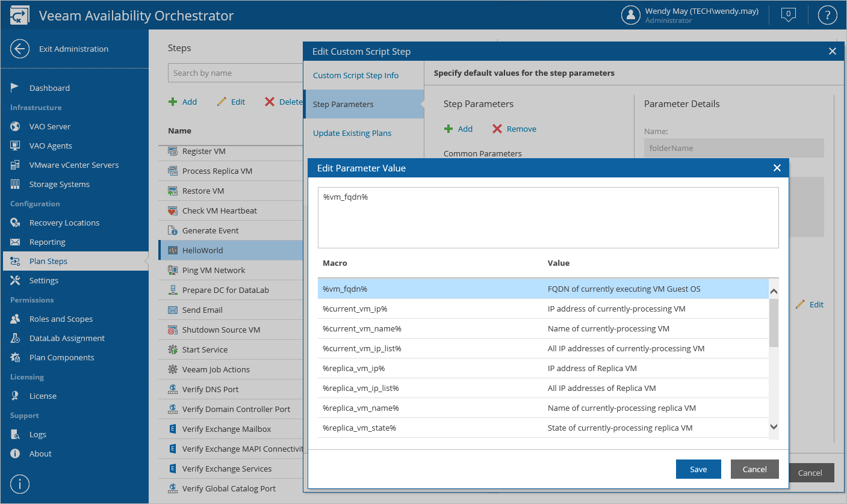
Task: Click the VAO Agents monitor icon
Action: (16, 146)
